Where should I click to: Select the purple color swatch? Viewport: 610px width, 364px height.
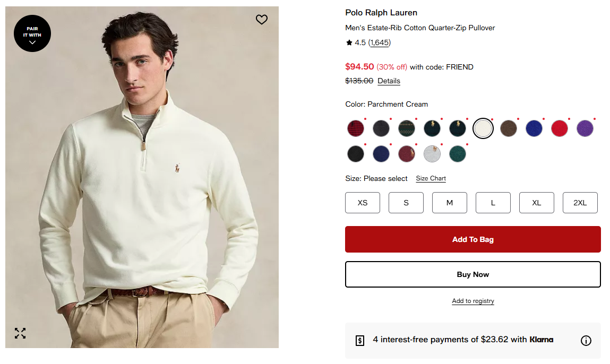click(x=585, y=128)
